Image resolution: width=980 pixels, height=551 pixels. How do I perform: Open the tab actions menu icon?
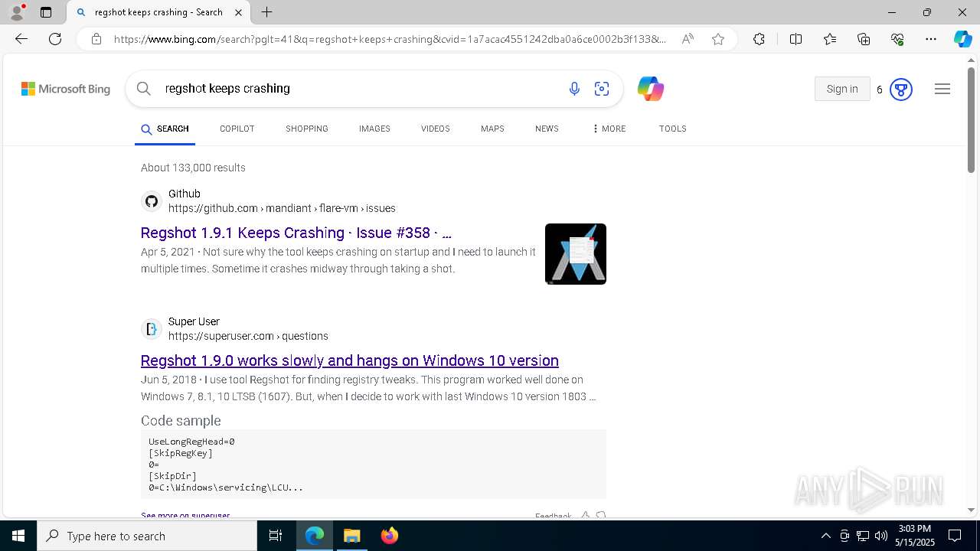coord(46,12)
